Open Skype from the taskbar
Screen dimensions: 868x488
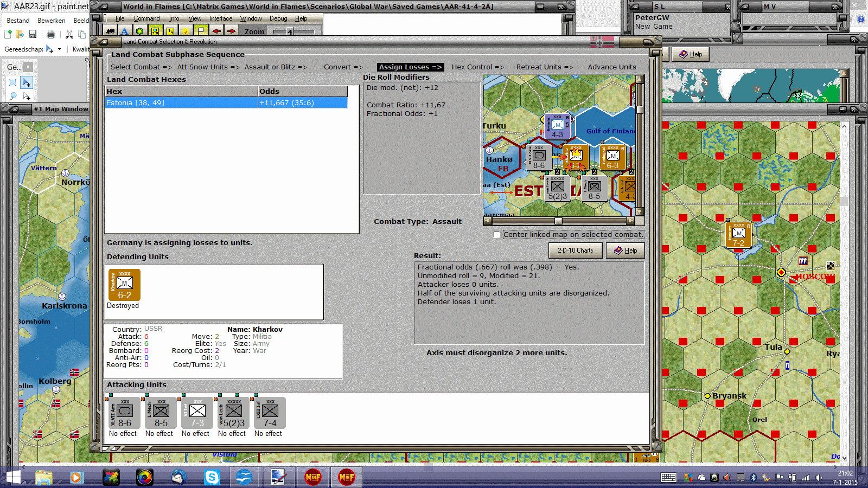(212, 477)
